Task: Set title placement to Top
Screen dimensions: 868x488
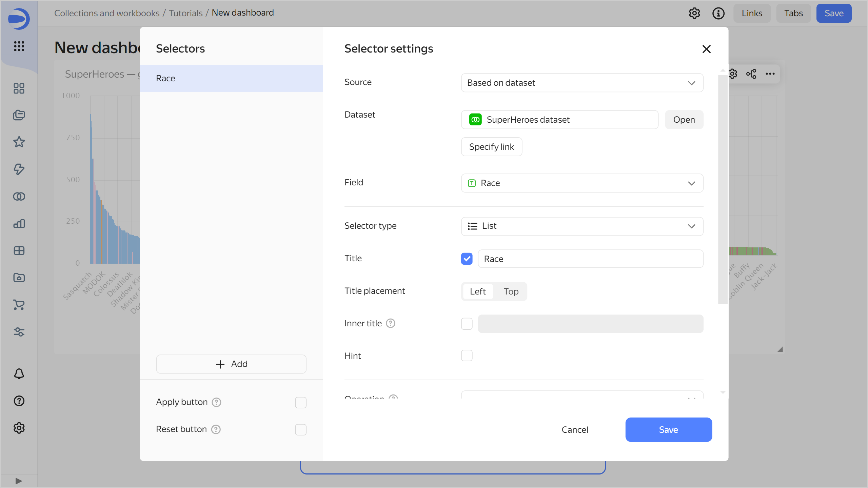Action: pyautogui.click(x=511, y=291)
